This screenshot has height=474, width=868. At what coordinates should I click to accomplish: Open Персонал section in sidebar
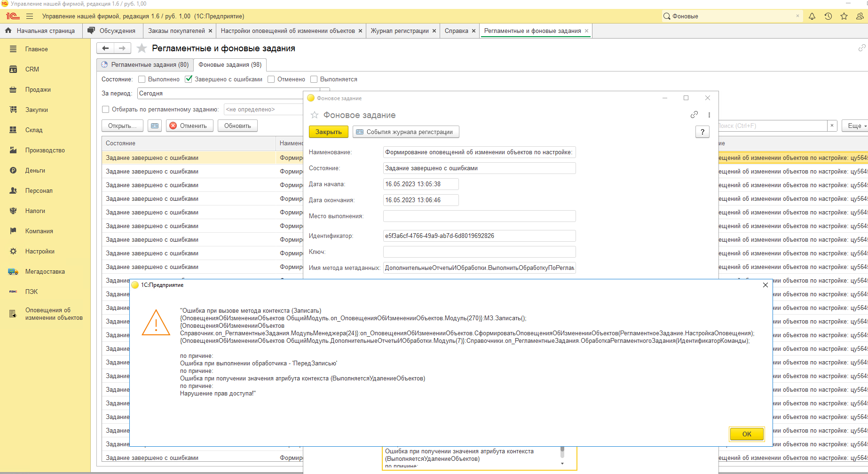click(x=39, y=190)
